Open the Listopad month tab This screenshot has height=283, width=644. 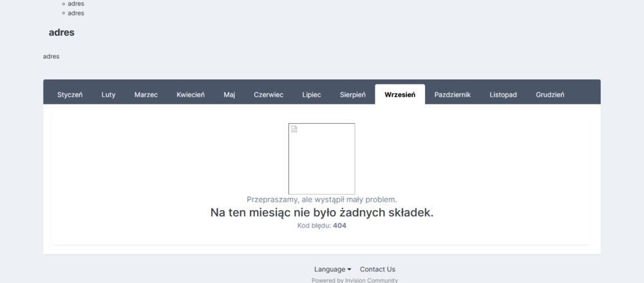pyautogui.click(x=503, y=95)
